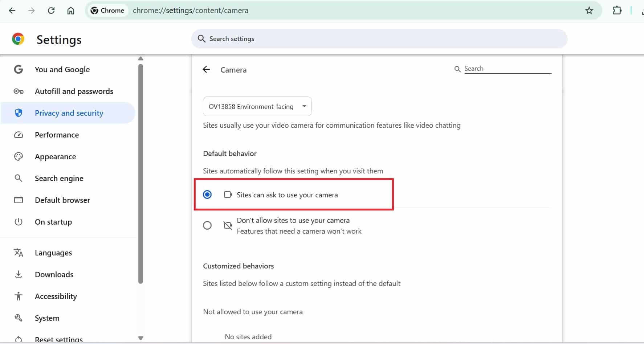Click the shield icon for Privacy and security

coord(19,113)
